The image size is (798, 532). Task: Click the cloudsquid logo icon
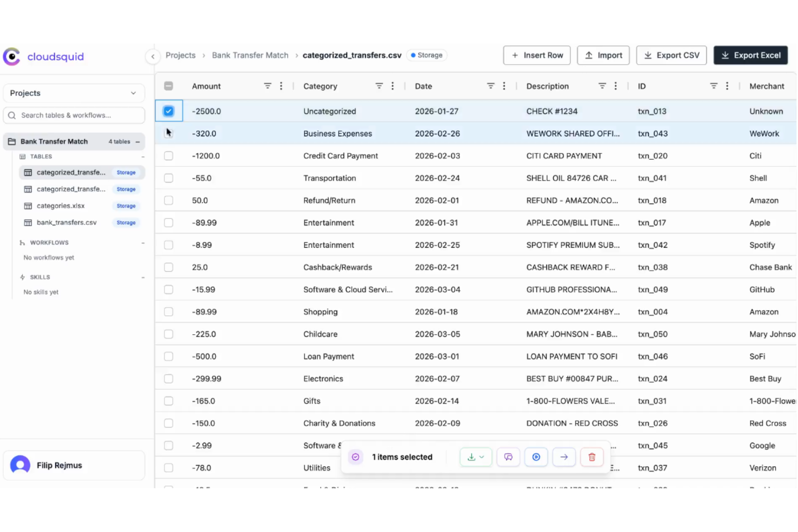[11, 57]
